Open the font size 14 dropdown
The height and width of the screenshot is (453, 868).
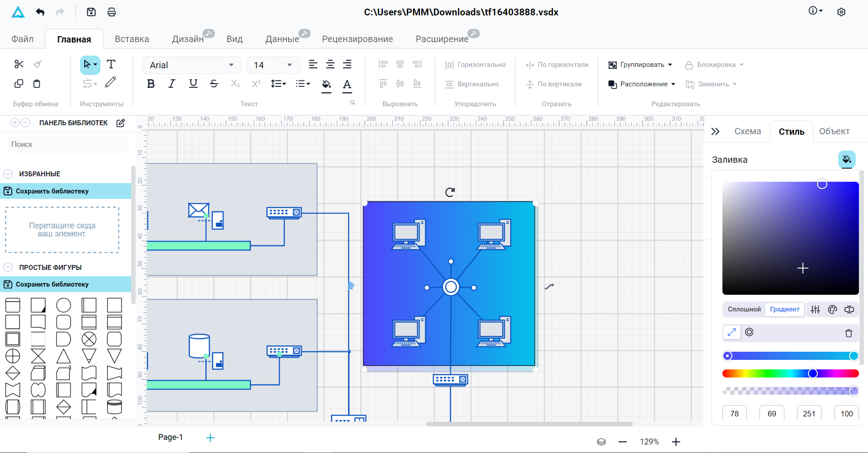[289, 65]
